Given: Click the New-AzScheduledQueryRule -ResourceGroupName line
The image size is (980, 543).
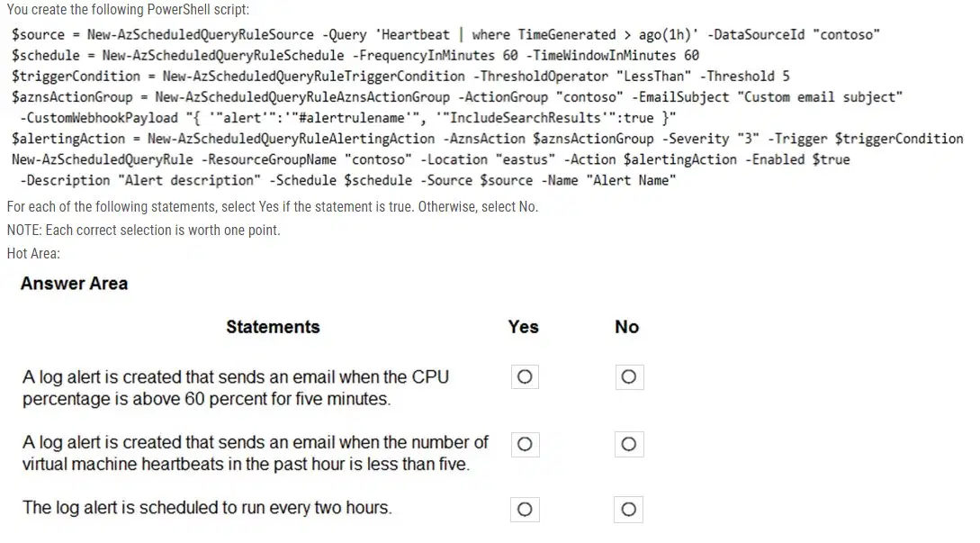Looking at the screenshot, I should [x=431, y=159].
